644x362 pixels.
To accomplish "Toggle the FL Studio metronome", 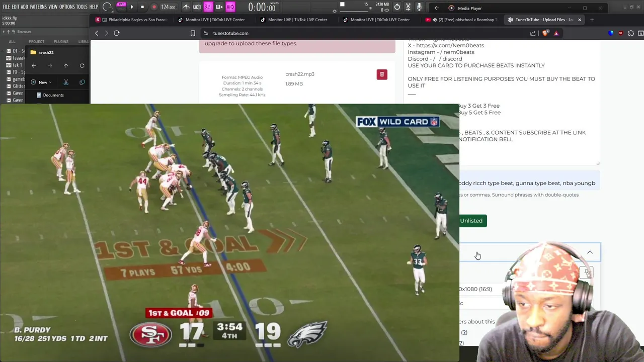I will (186, 7).
